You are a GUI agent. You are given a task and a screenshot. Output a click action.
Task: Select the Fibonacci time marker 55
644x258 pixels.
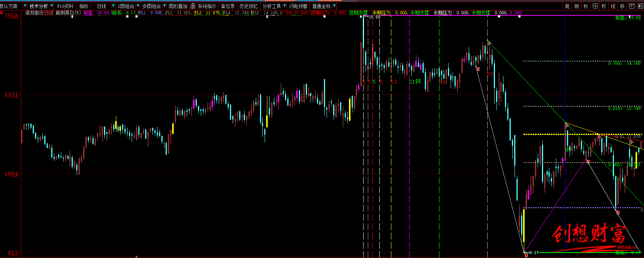[490, 74]
